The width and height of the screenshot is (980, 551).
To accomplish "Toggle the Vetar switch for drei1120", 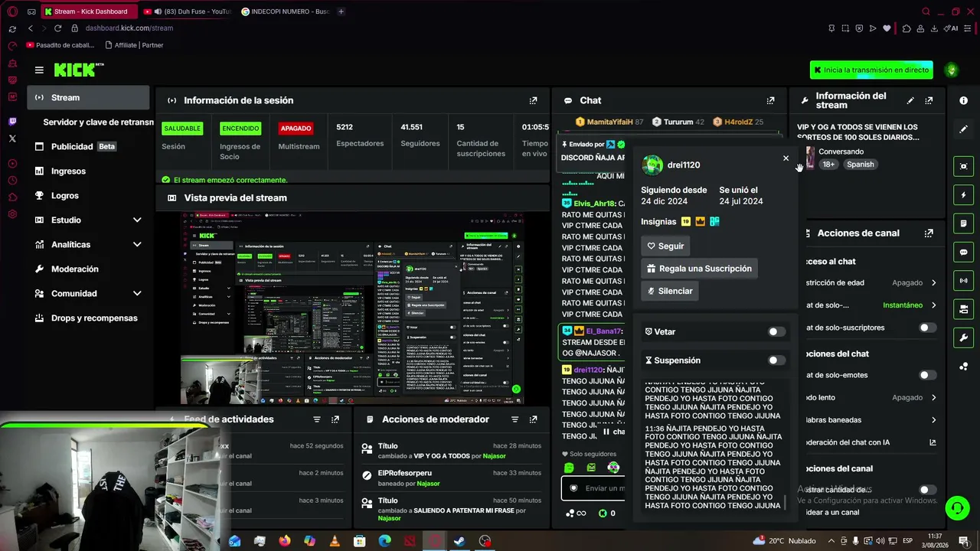I will click(x=776, y=332).
